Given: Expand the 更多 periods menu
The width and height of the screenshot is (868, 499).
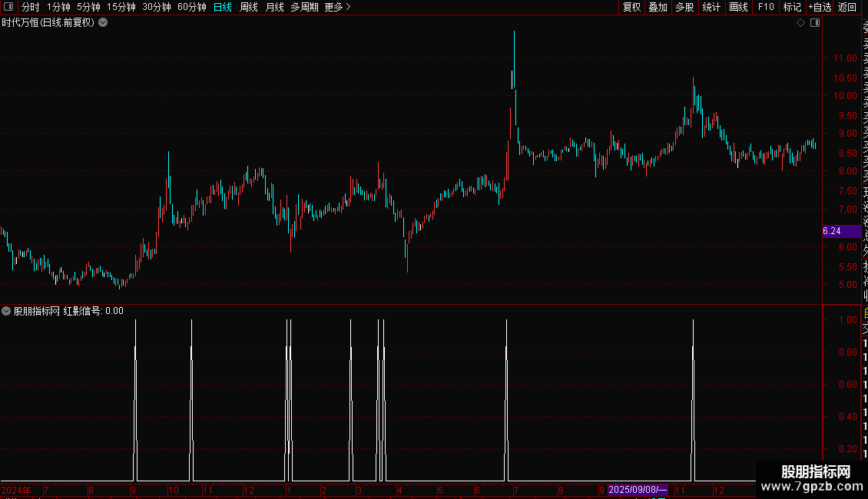Looking at the screenshot, I should click(338, 7).
